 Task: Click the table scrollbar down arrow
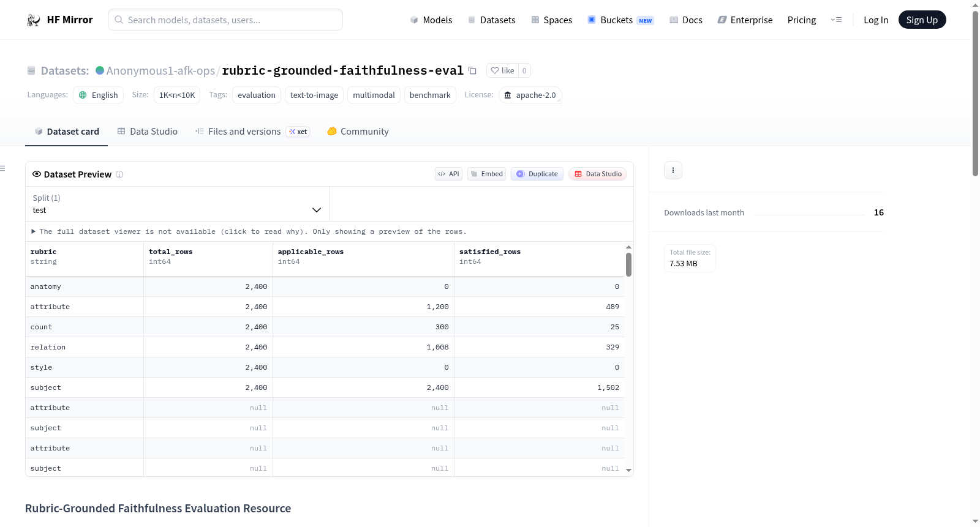pyautogui.click(x=628, y=471)
